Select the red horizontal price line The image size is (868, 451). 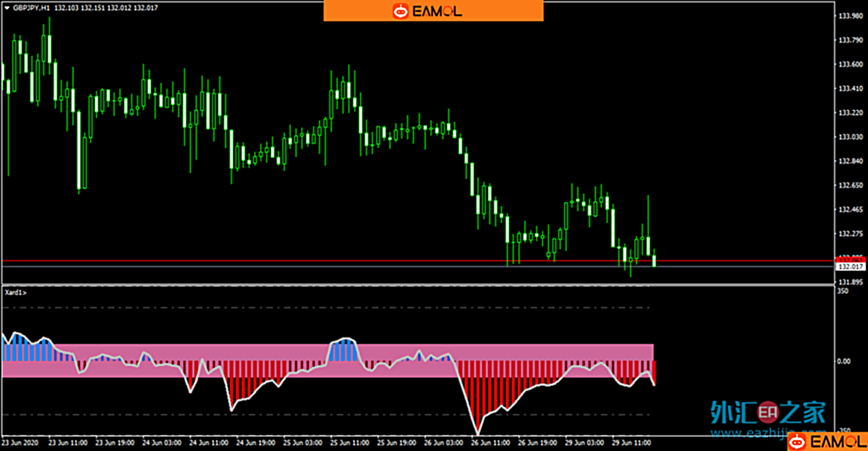(367, 261)
